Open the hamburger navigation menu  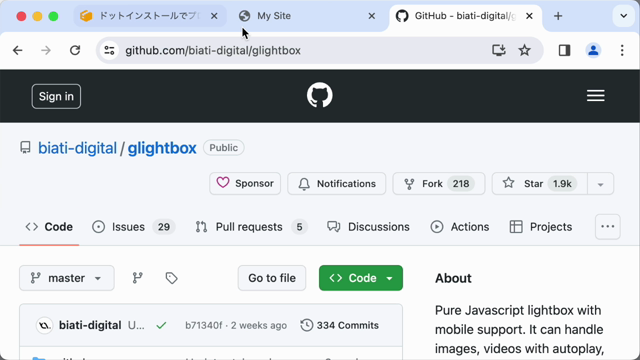[x=596, y=96]
